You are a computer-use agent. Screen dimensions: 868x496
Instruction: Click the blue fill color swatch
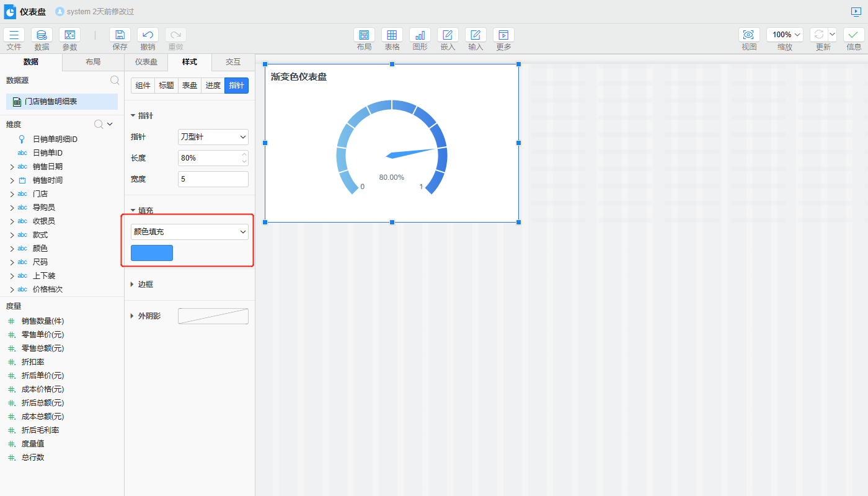[152, 253]
